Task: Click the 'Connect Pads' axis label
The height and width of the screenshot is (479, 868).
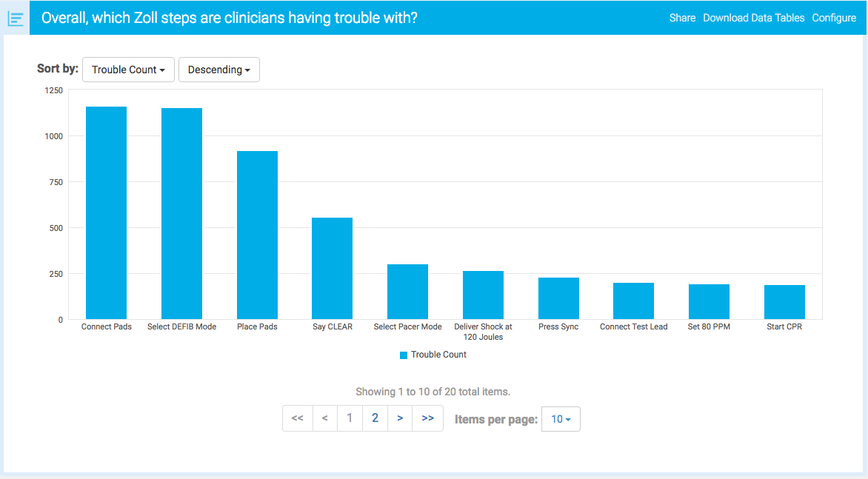Action: 107,327
